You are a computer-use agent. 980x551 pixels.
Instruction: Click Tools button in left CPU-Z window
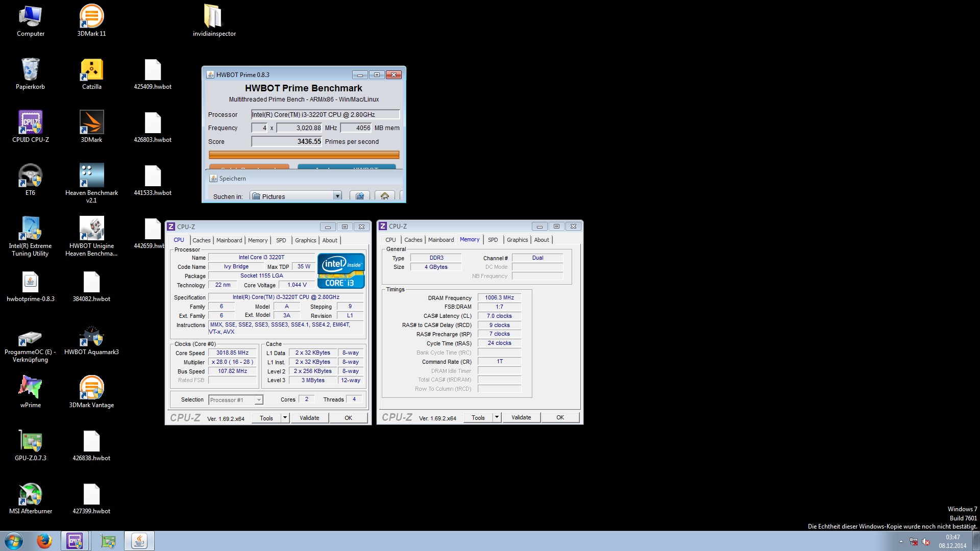click(266, 418)
